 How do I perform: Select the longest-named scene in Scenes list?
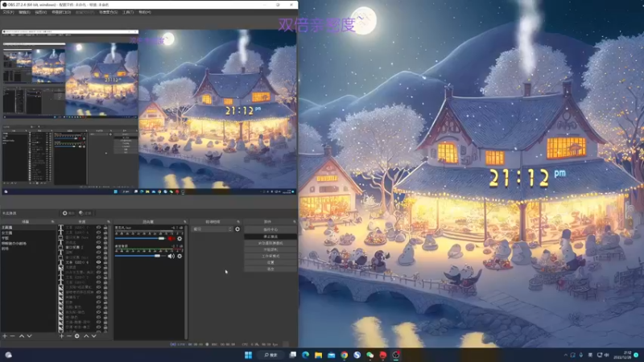pos(28,244)
